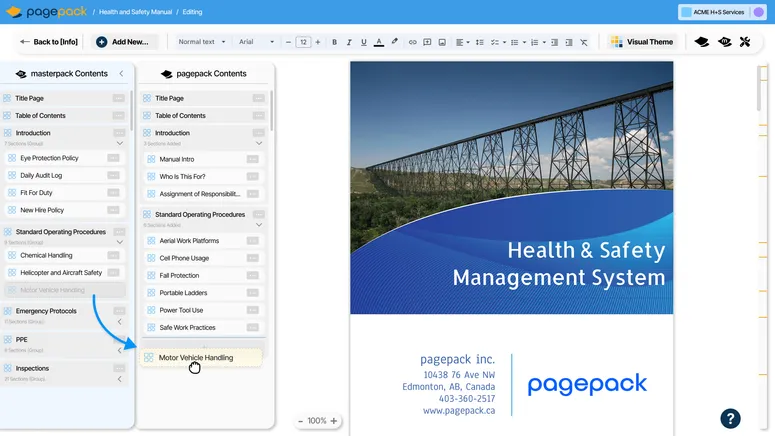The image size is (775, 436).
Task: Open the Arial font dropdown
Action: click(256, 42)
